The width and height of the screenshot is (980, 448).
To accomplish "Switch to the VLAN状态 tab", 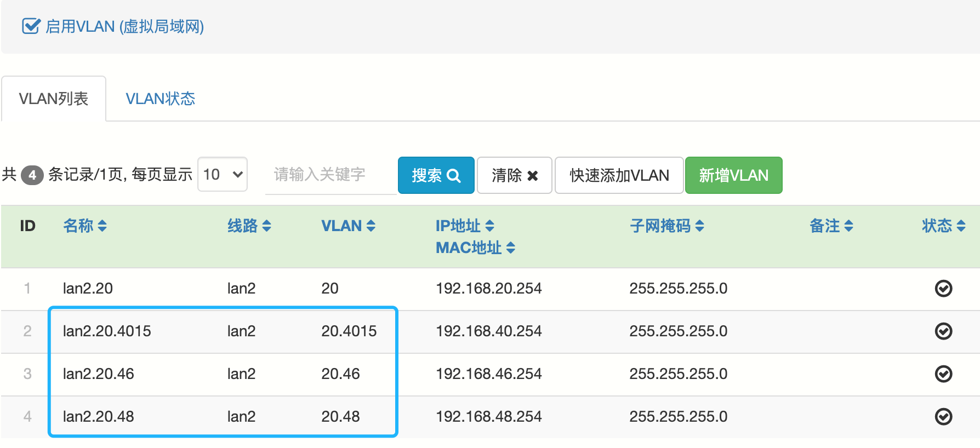I will [x=160, y=99].
